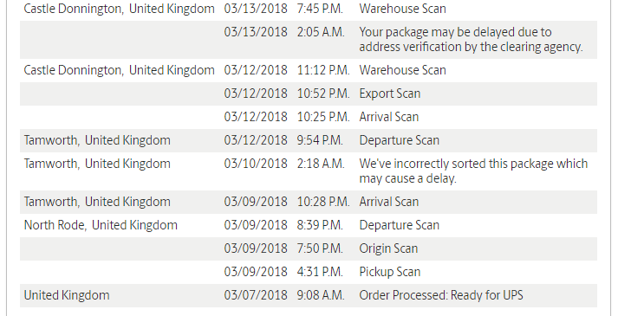
Task: Click the 2:18 A.M. time cell
Action: coord(321,164)
